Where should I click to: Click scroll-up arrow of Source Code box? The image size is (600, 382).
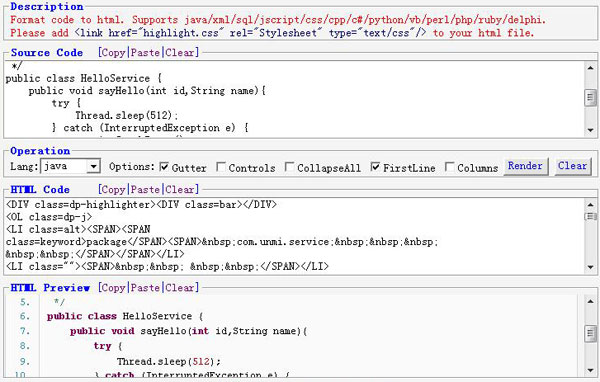tap(590, 68)
